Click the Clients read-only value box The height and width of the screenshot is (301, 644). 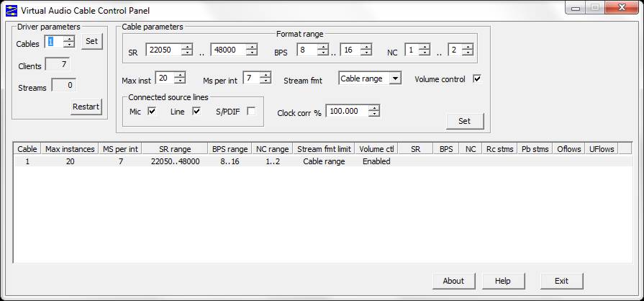point(57,65)
